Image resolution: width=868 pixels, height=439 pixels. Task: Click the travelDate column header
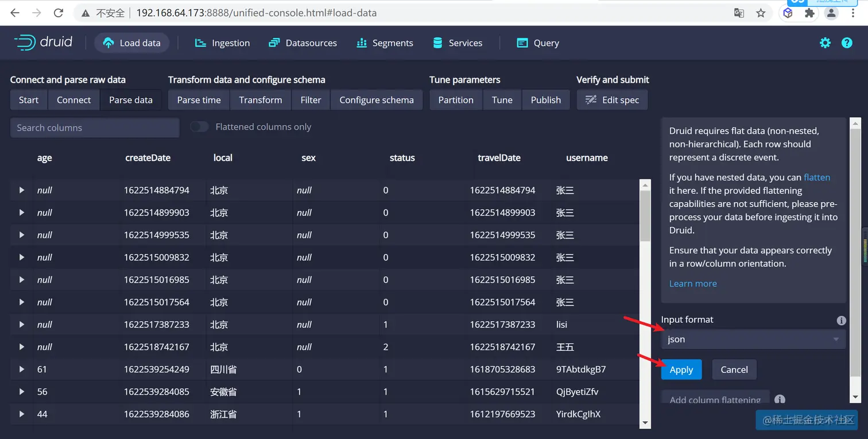coord(499,157)
